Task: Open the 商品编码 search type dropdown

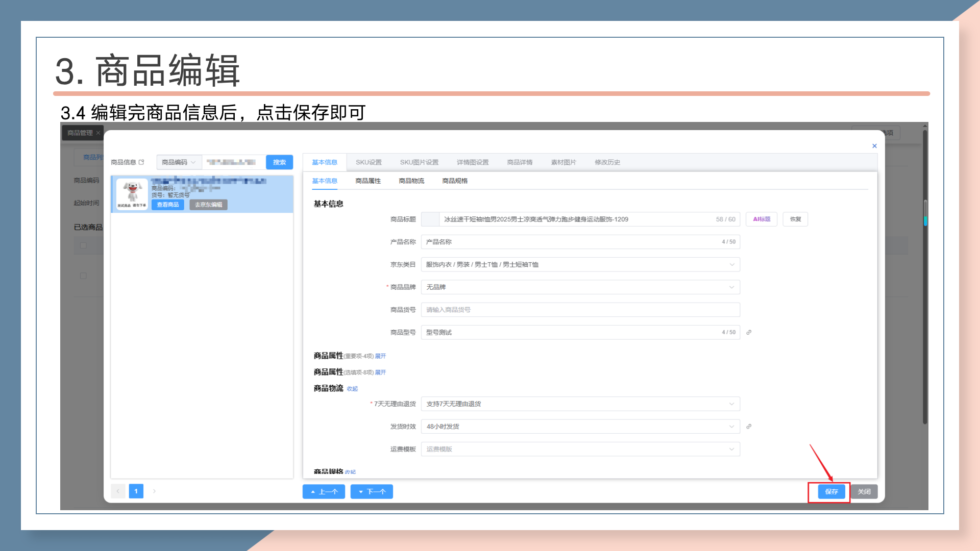Action: 179,162
